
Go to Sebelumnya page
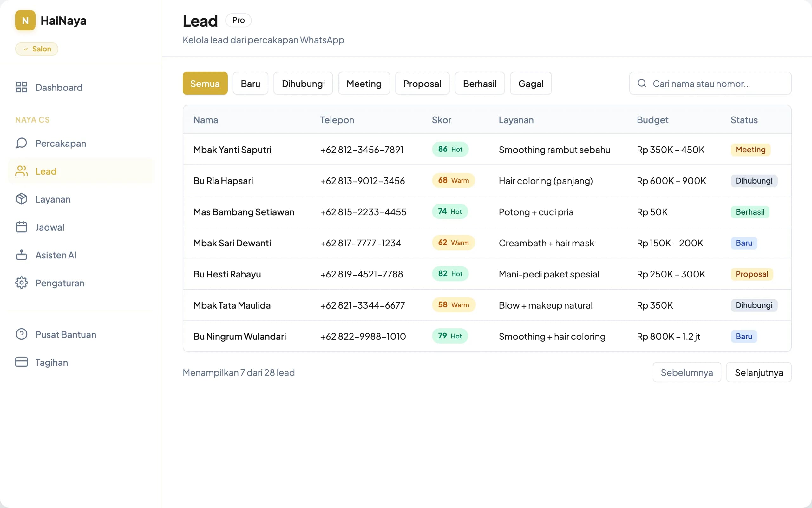(686, 372)
